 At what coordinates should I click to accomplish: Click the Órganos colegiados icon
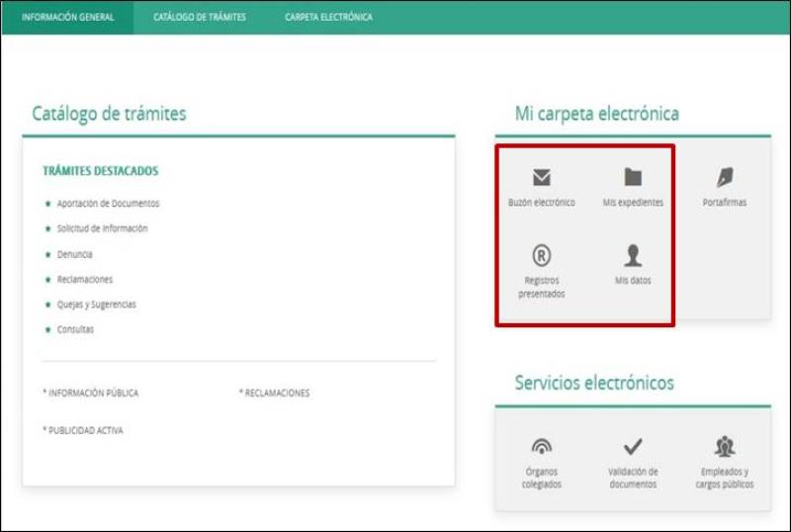coord(541,447)
